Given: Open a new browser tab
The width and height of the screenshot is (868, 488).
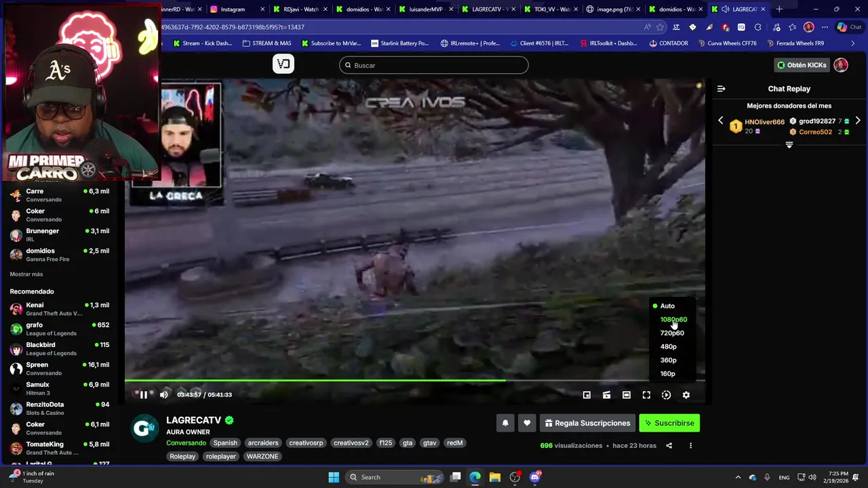Looking at the screenshot, I should coord(779,9).
